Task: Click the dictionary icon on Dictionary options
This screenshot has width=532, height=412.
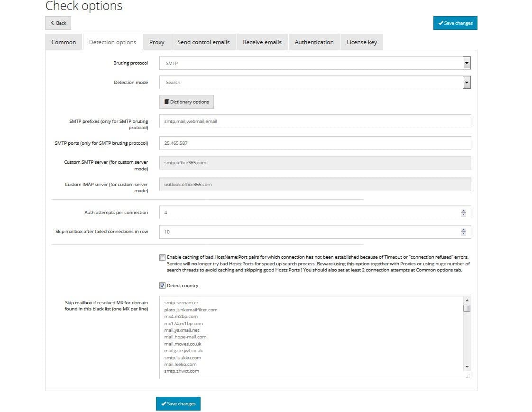Action: pyautogui.click(x=167, y=102)
